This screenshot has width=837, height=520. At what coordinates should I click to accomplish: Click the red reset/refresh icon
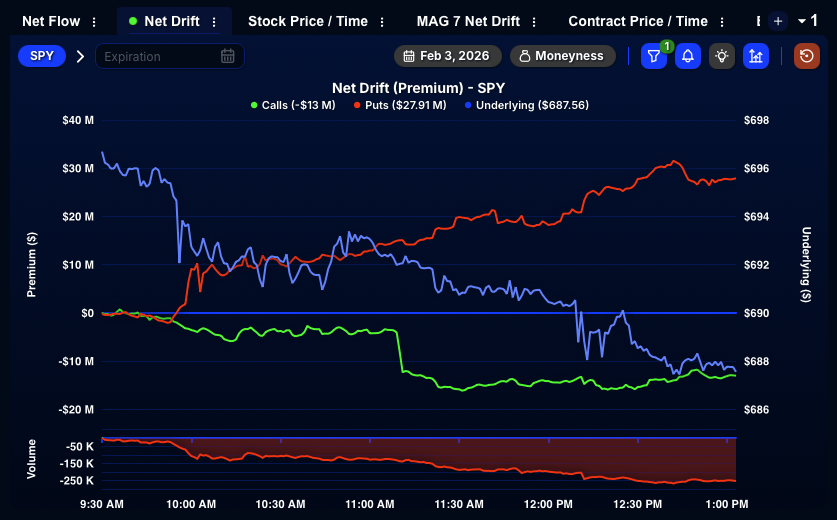[x=807, y=56]
